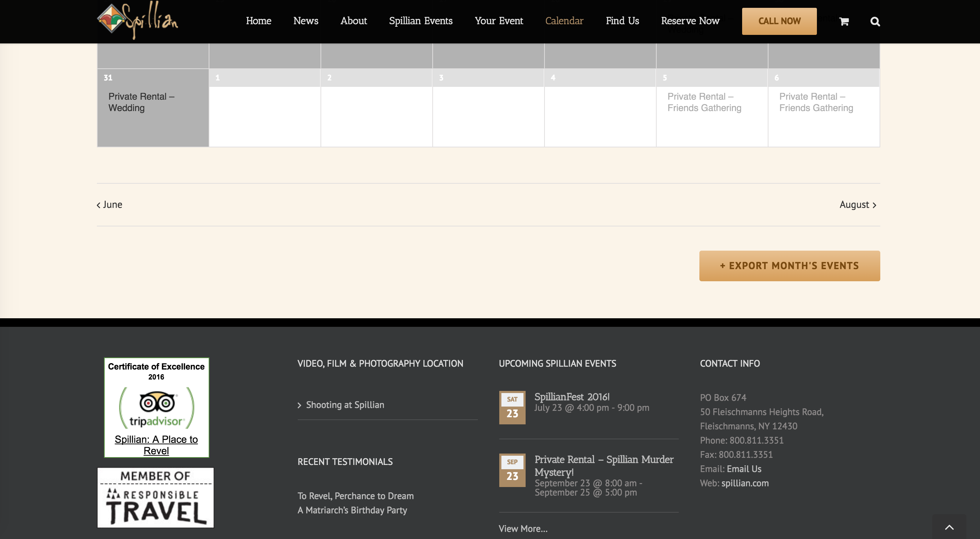Viewport: 980px width, 539px height.
Task: Click the Responsible Travel member badge
Action: pos(156,497)
